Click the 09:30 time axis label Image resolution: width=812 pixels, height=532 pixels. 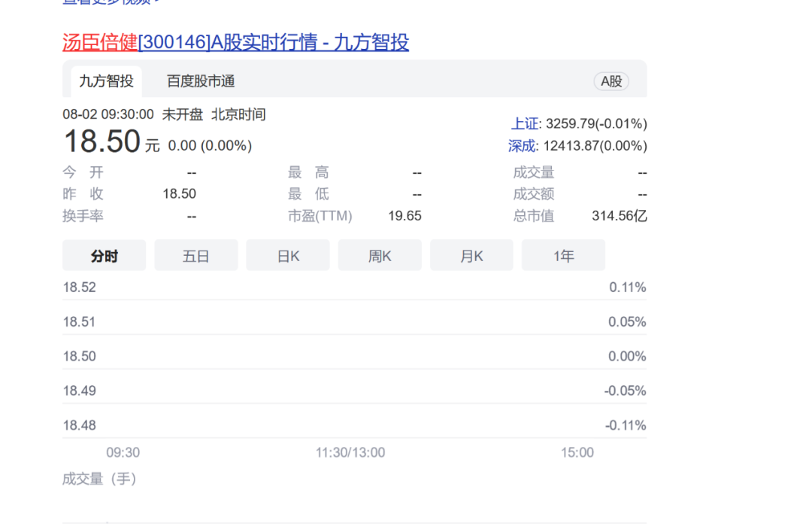pos(123,452)
